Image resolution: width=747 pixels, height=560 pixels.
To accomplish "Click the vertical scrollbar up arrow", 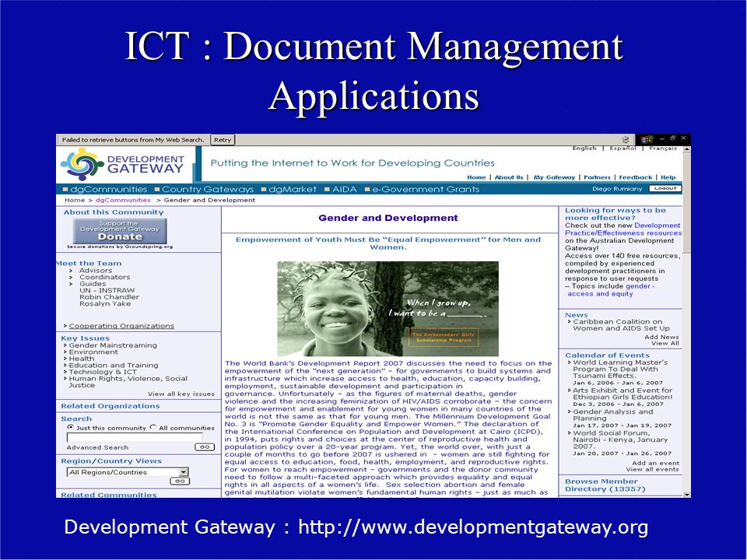I will 686,149.
